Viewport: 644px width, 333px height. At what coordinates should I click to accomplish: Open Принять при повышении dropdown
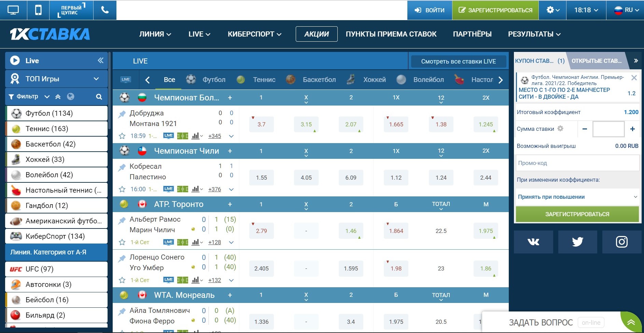click(577, 197)
